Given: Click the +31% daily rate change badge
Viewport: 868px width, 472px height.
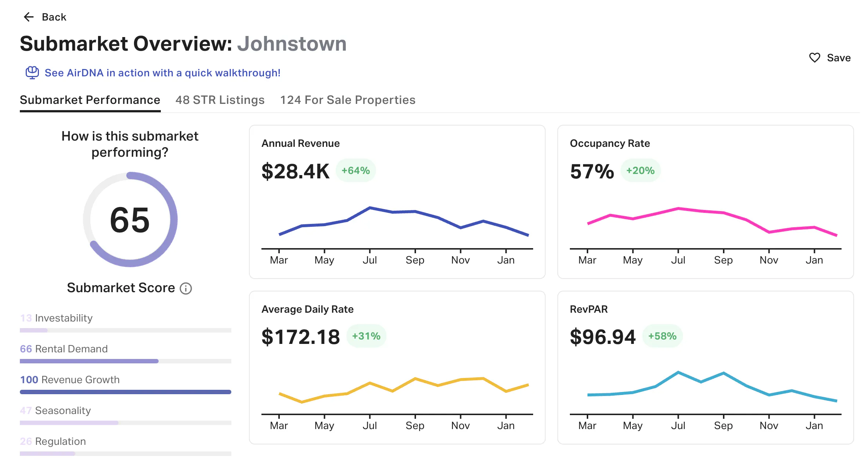Looking at the screenshot, I should coord(366,336).
